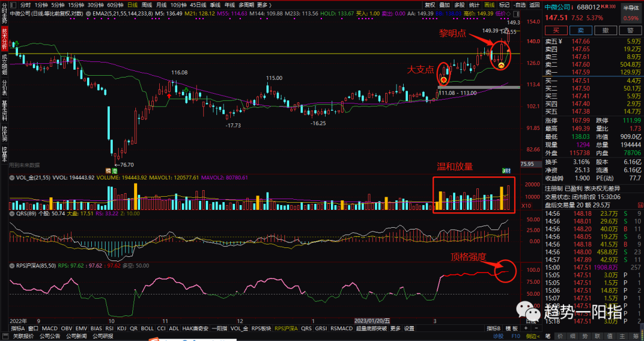The image size is (644, 341).
Task: Apply the RPS板块 indicator
Action: 261,328
